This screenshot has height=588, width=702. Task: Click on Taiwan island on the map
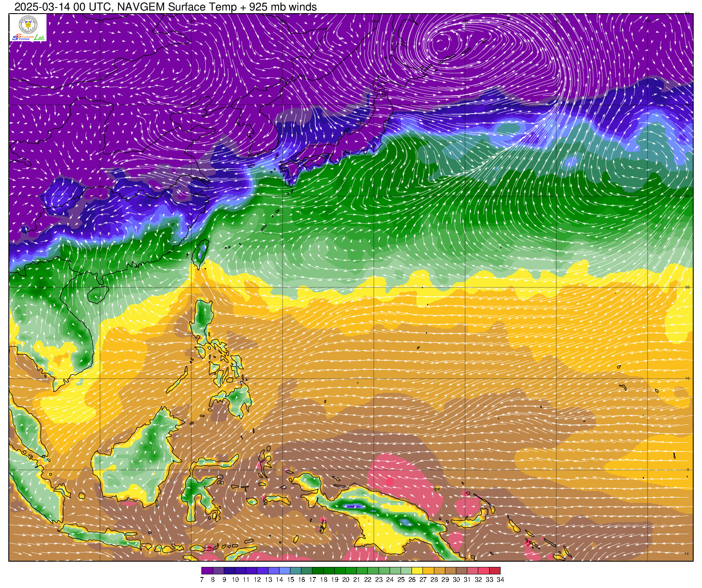coord(200,252)
